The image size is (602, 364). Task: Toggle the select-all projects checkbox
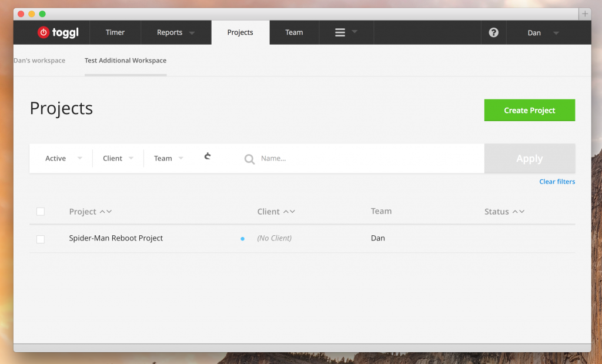(x=41, y=212)
